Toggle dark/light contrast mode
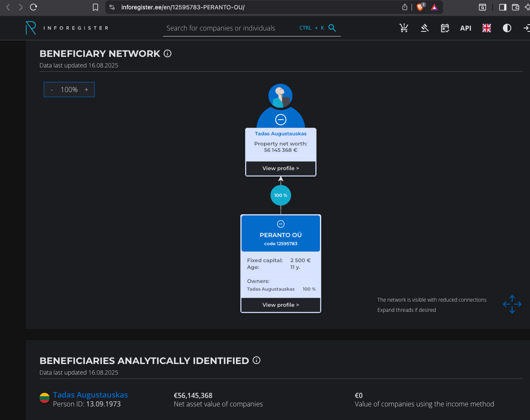The width and height of the screenshot is (530, 420). click(507, 28)
